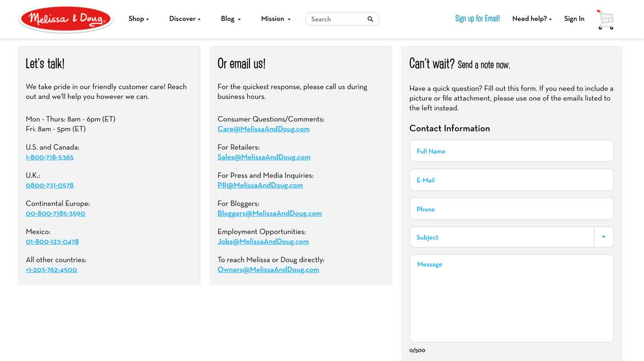The width and height of the screenshot is (644, 361).
Task: Click Sign up for Email link
Action: pos(477,19)
